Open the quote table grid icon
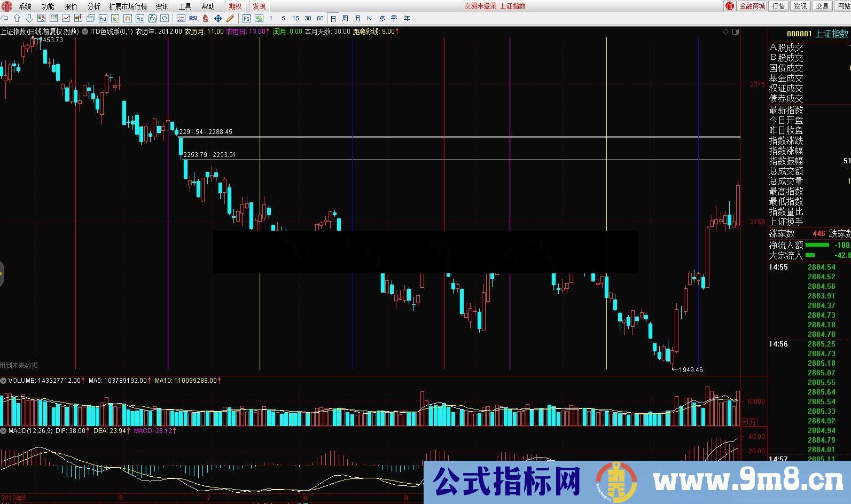Screen dimensions: 851x504 tap(54, 18)
